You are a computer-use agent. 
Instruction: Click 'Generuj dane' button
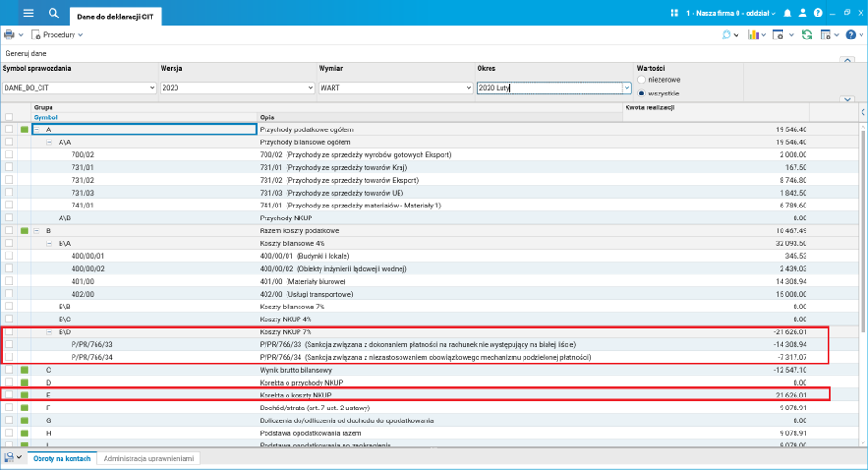[x=26, y=53]
